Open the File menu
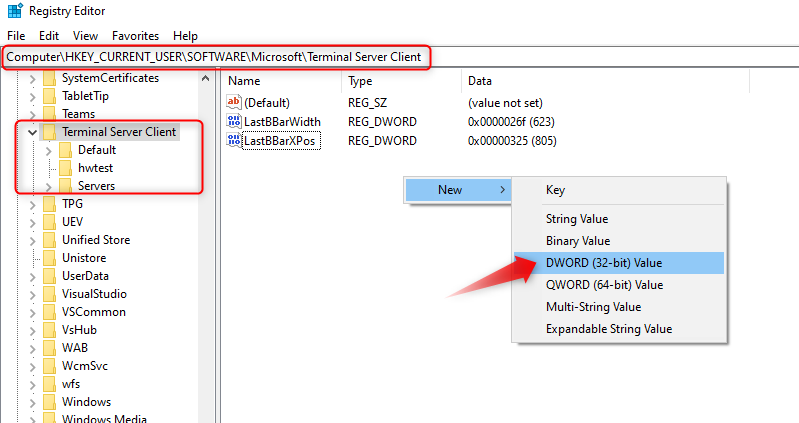Screen dimensions: 799x423 [16, 36]
